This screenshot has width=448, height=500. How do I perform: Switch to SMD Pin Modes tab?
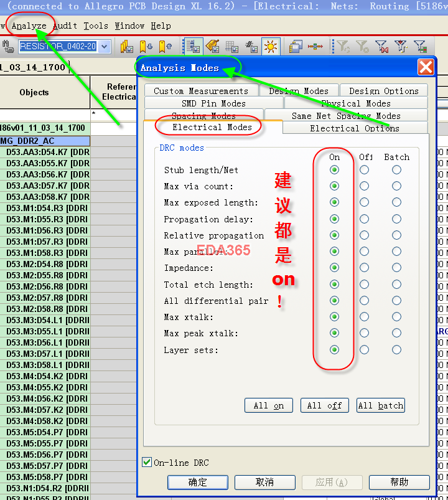214,103
